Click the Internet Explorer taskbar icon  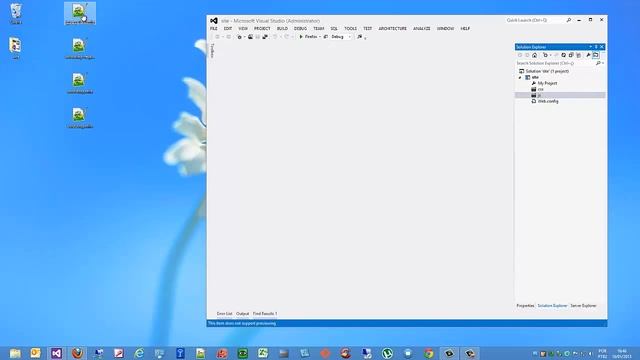point(139,353)
